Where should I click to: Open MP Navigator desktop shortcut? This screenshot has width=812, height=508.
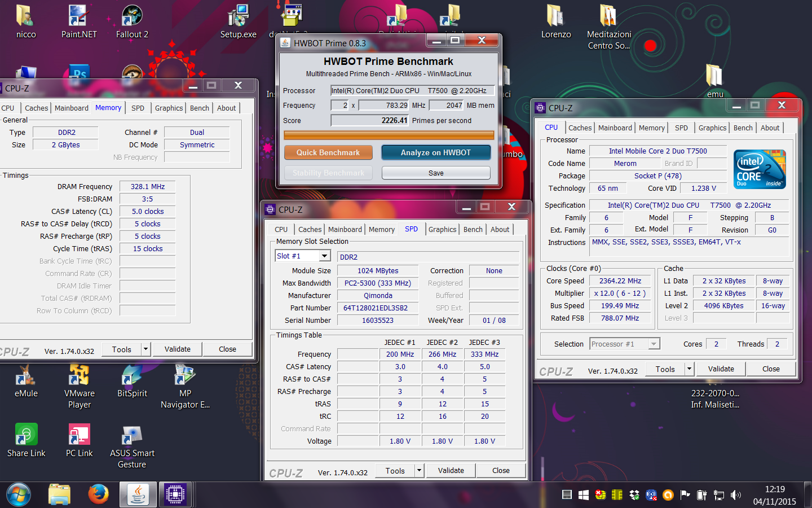[185, 387]
